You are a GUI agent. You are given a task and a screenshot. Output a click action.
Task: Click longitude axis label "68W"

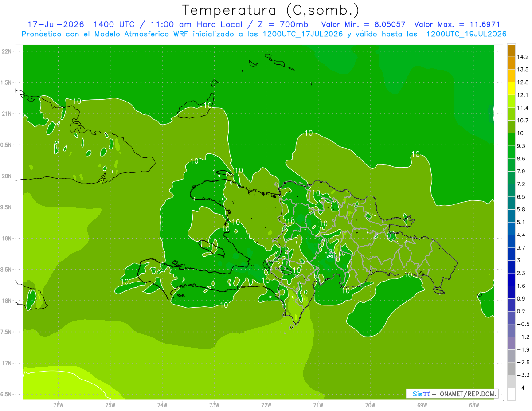tap(474, 405)
